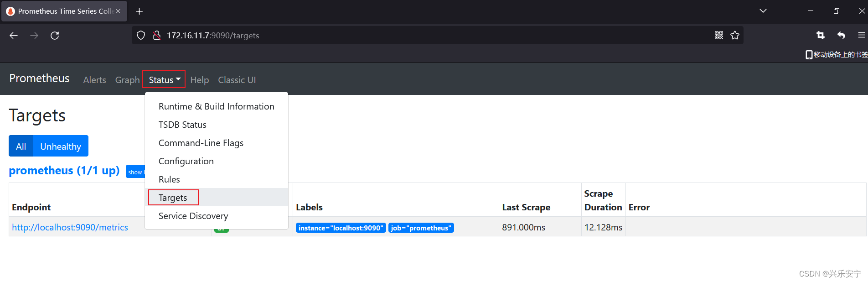This screenshot has height=282, width=868.
Task: Collapse the Status dropdown menu
Action: (164, 80)
